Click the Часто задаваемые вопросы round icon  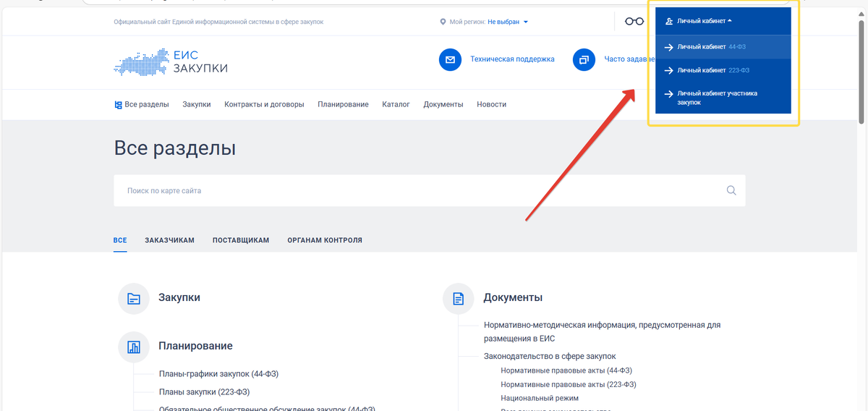pos(584,59)
